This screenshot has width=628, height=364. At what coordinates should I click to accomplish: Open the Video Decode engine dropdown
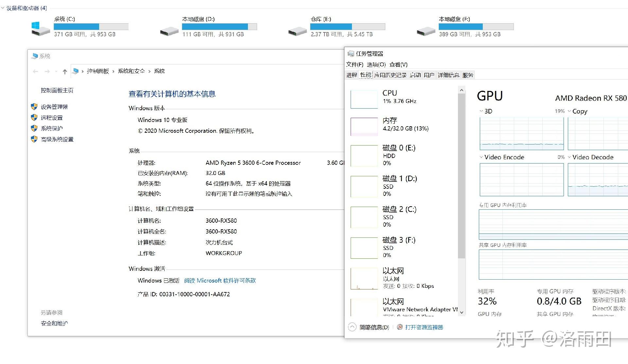(569, 157)
